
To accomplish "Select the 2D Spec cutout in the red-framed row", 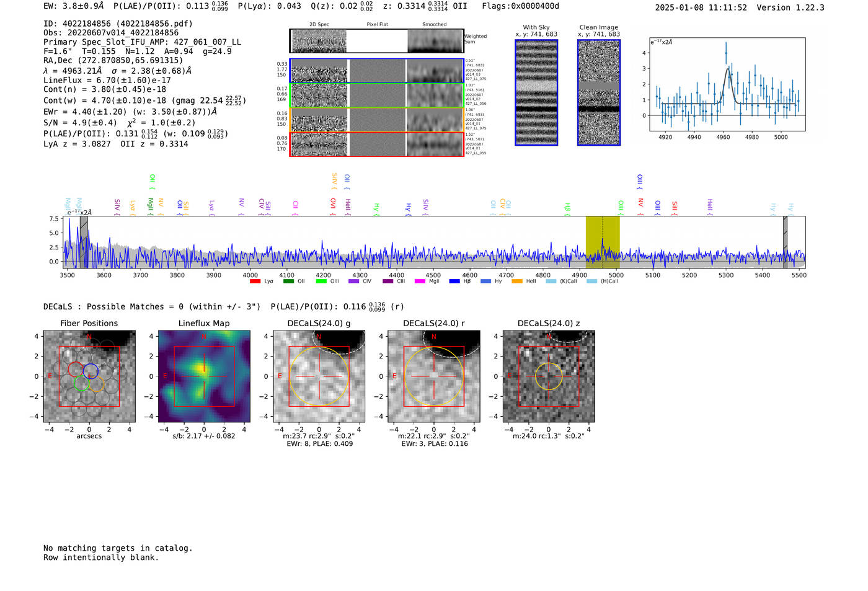I will click(319, 144).
